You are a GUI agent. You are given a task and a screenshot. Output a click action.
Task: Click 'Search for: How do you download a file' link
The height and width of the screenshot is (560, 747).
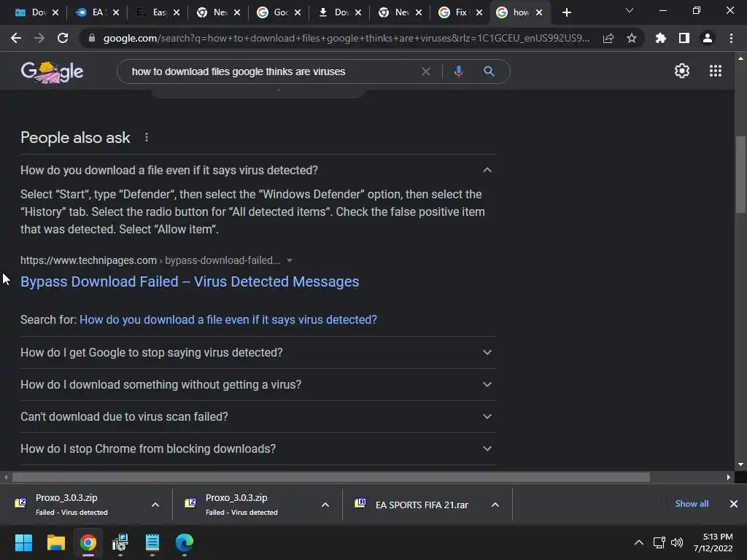point(228,319)
